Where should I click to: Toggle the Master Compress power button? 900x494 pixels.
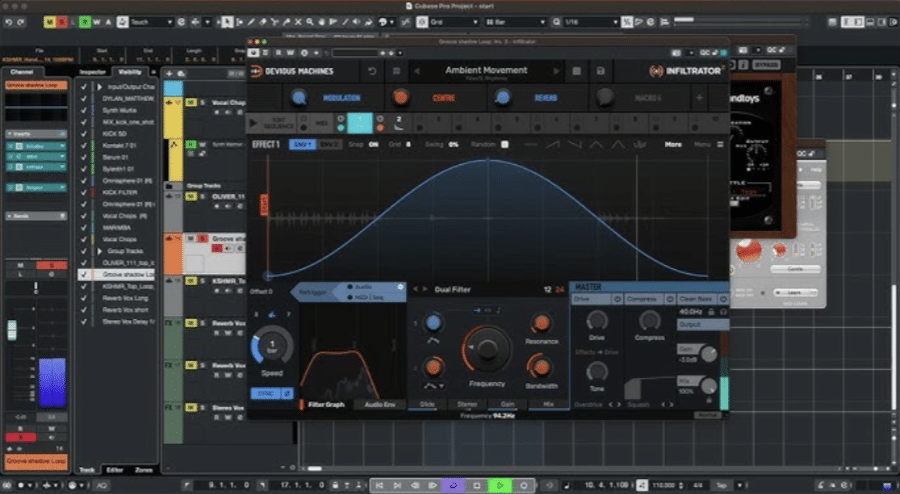tap(670, 299)
